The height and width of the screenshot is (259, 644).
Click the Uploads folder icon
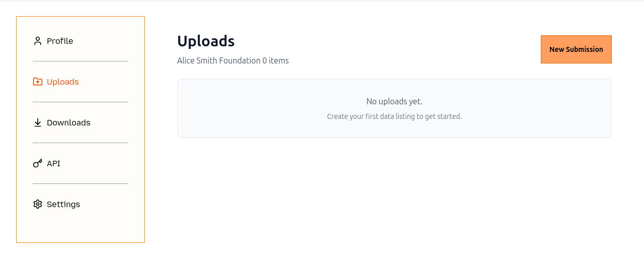coord(38,82)
